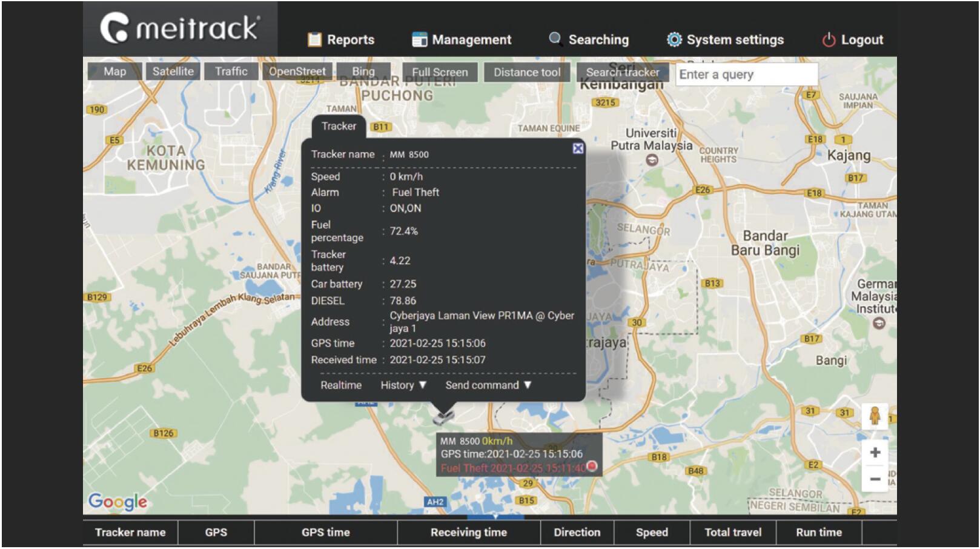Click the vehicle marker on map
This screenshot has height=549, width=980.
tap(443, 418)
